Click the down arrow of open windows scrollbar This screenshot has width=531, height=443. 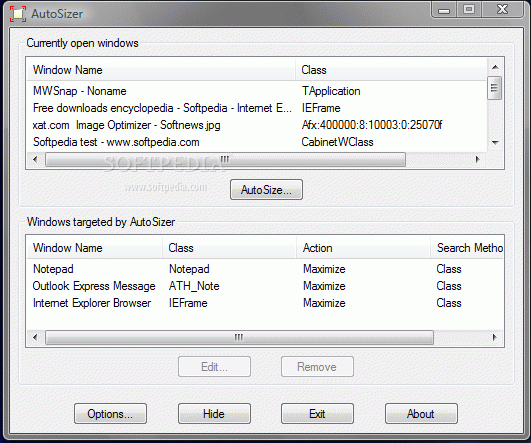pos(495,143)
